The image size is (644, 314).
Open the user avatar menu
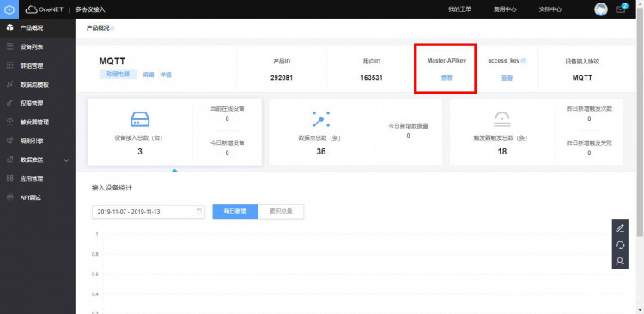601,9
